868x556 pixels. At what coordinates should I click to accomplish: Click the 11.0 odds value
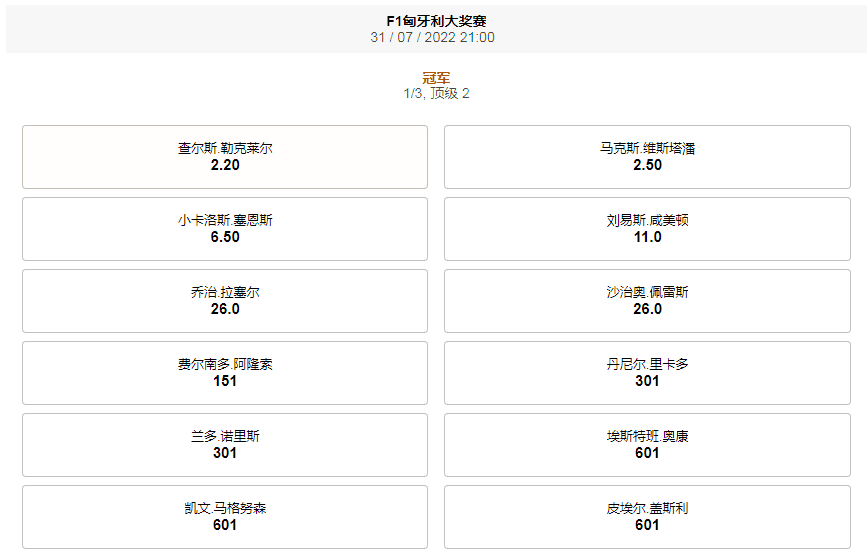647,237
